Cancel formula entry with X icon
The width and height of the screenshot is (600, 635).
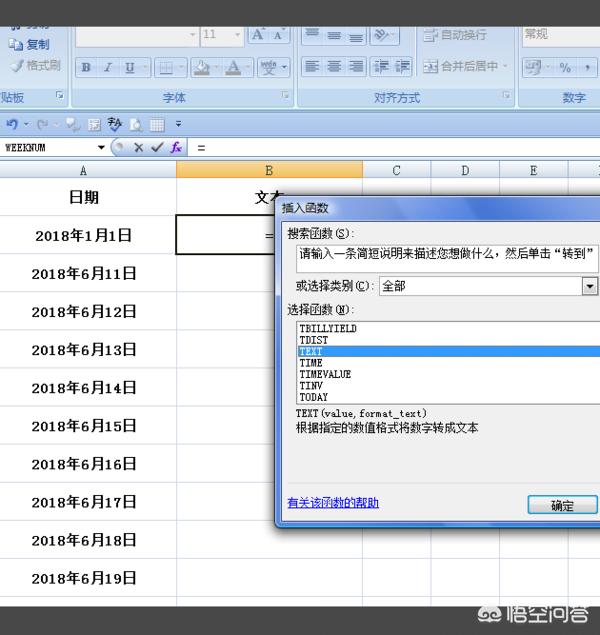(x=138, y=147)
